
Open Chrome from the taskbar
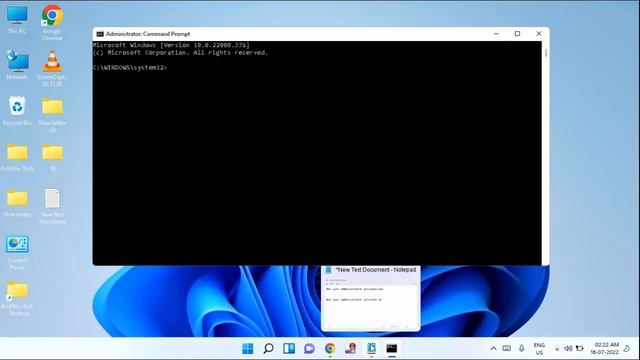[330, 348]
